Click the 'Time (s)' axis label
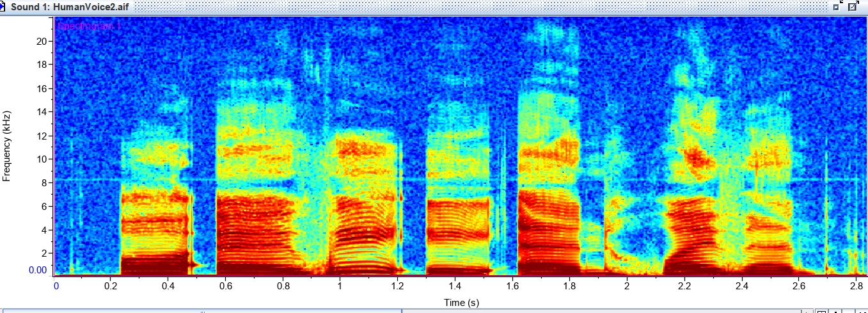This screenshot has width=868, height=313. 461,302
